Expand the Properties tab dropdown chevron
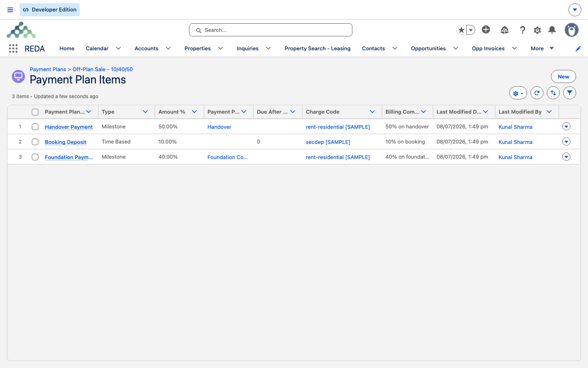 click(220, 48)
